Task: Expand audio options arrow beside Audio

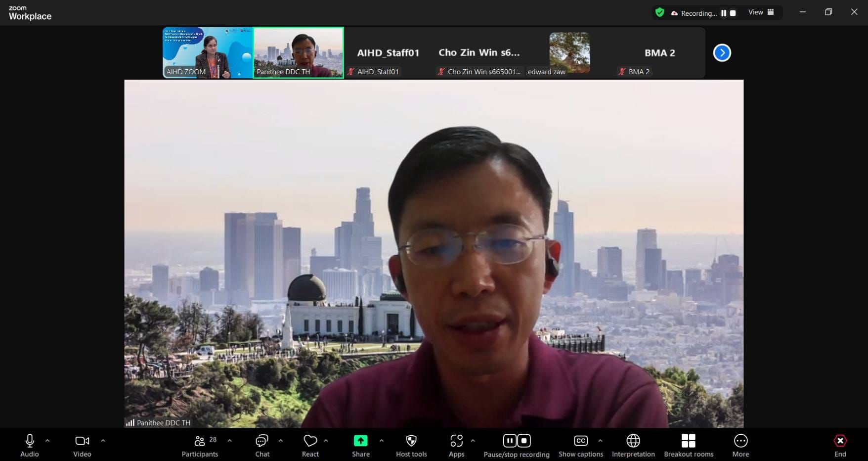Action: pos(47,440)
